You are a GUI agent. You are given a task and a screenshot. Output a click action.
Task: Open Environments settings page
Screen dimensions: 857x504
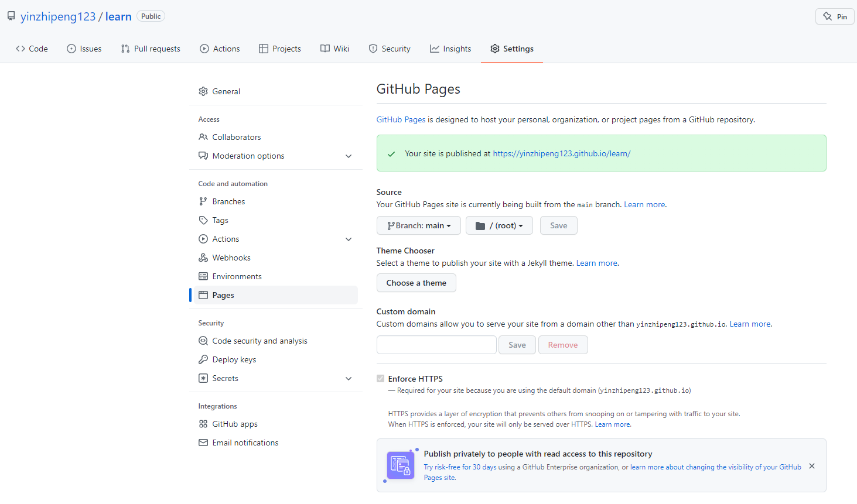(x=274, y=276)
